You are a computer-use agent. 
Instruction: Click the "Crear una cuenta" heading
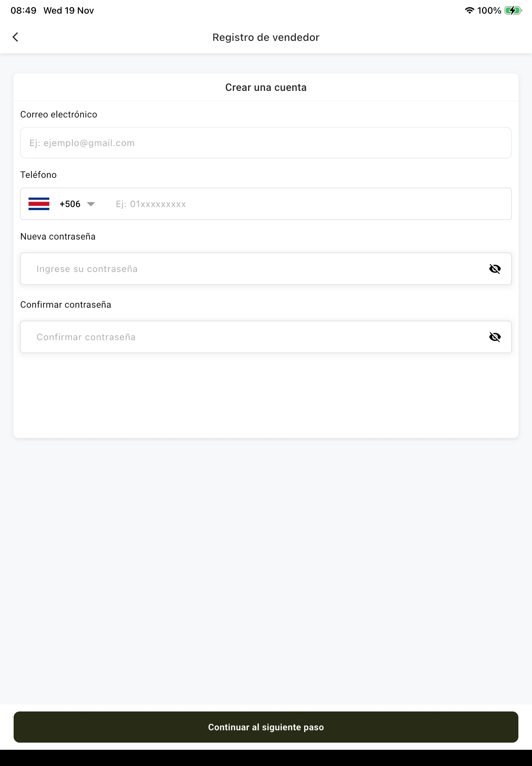tap(266, 87)
